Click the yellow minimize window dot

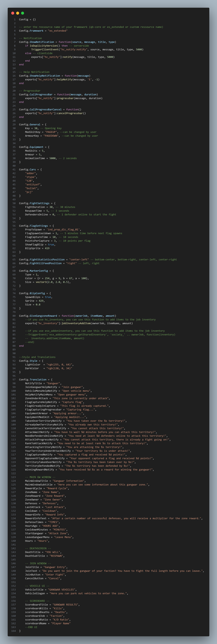point(17,13)
